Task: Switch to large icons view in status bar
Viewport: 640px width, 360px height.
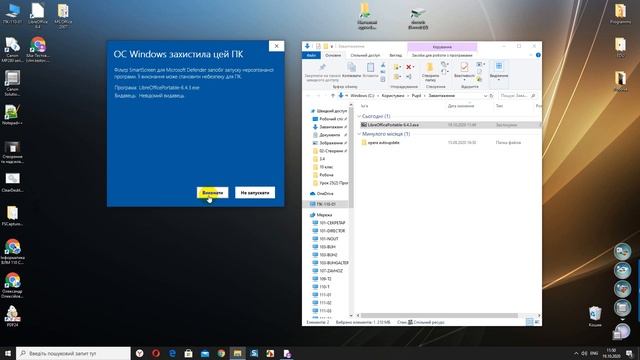Action: pos(537,322)
